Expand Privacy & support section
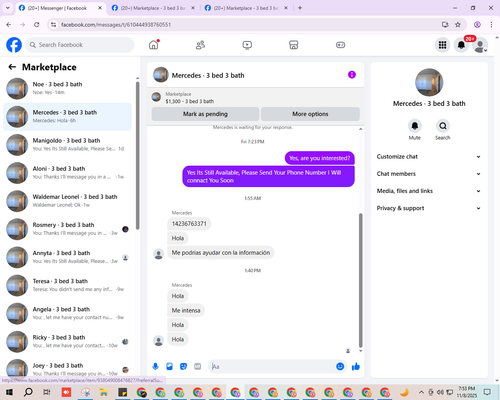The height and width of the screenshot is (400, 500). click(x=429, y=208)
